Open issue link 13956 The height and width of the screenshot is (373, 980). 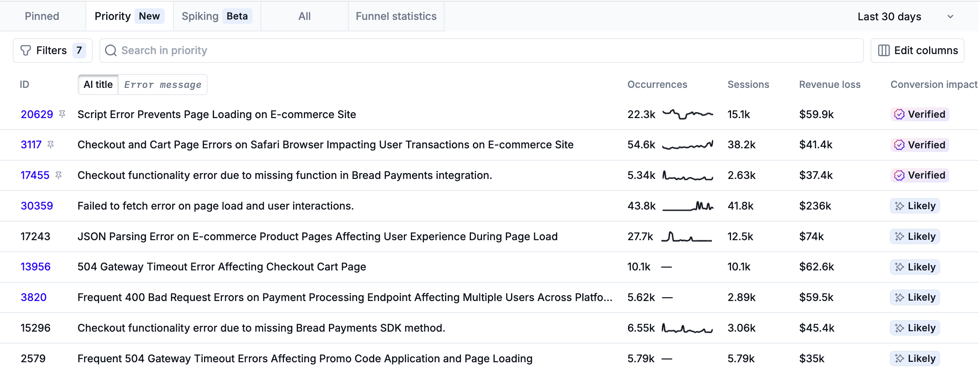click(35, 267)
